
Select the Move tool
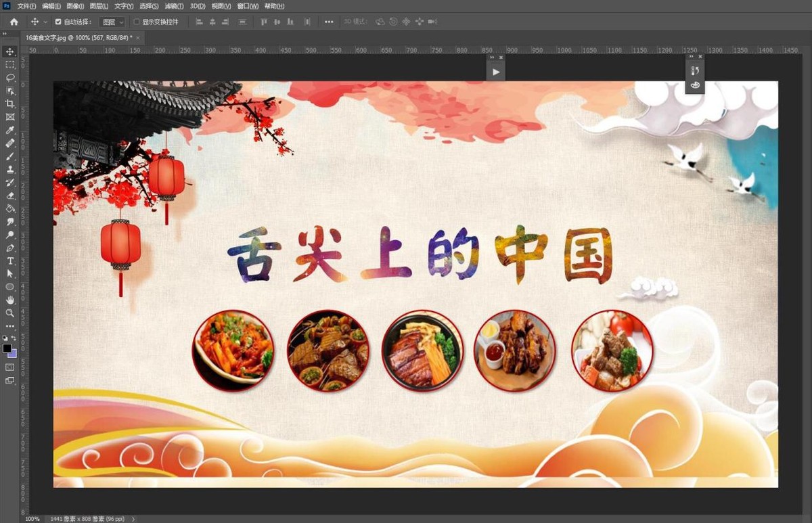pyautogui.click(x=9, y=51)
